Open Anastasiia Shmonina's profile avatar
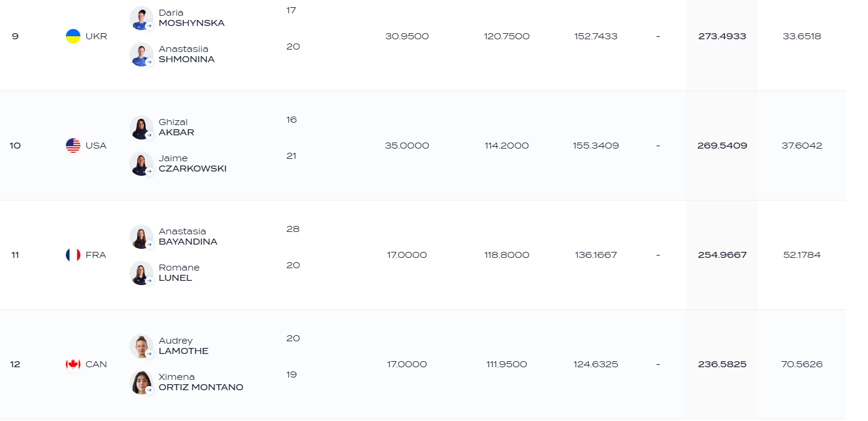868x421 pixels. point(141,54)
